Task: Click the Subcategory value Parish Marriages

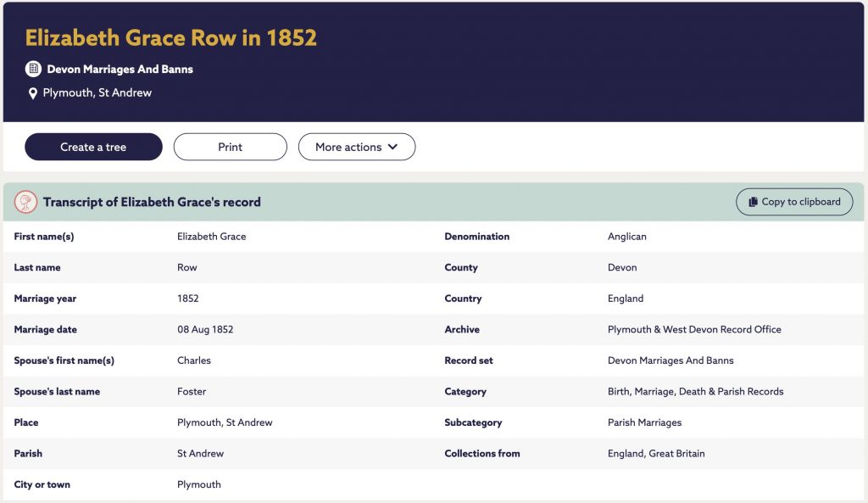Action: (644, 422)
